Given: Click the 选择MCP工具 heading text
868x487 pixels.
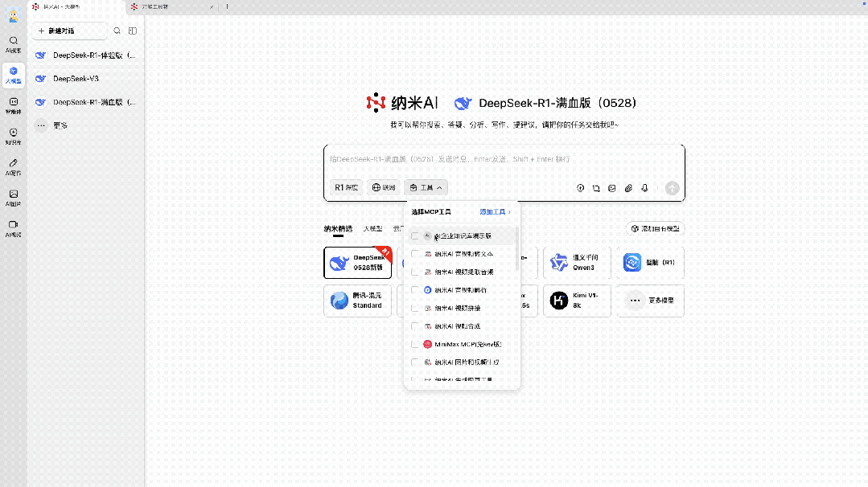Looking at the screenshot, I should [431, 212].
